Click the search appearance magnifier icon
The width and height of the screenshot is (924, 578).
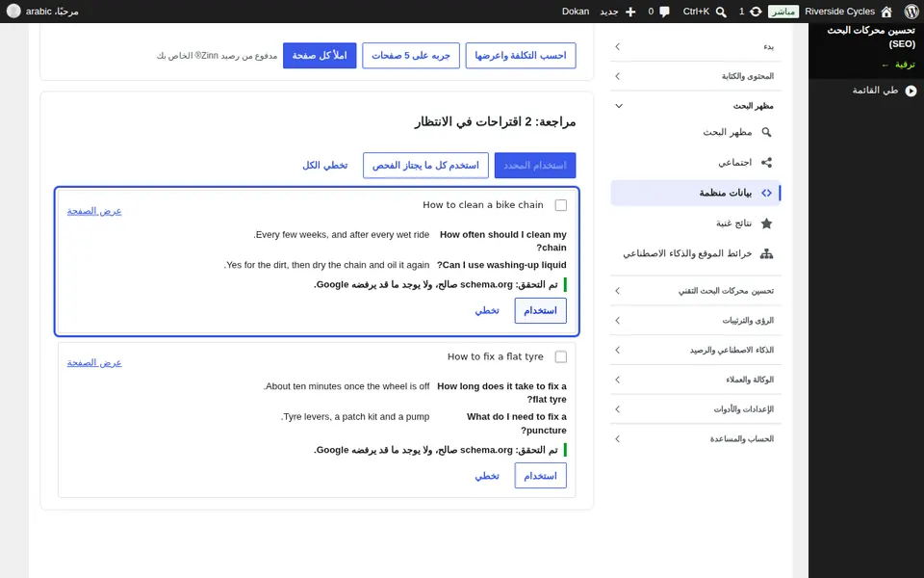766,132
